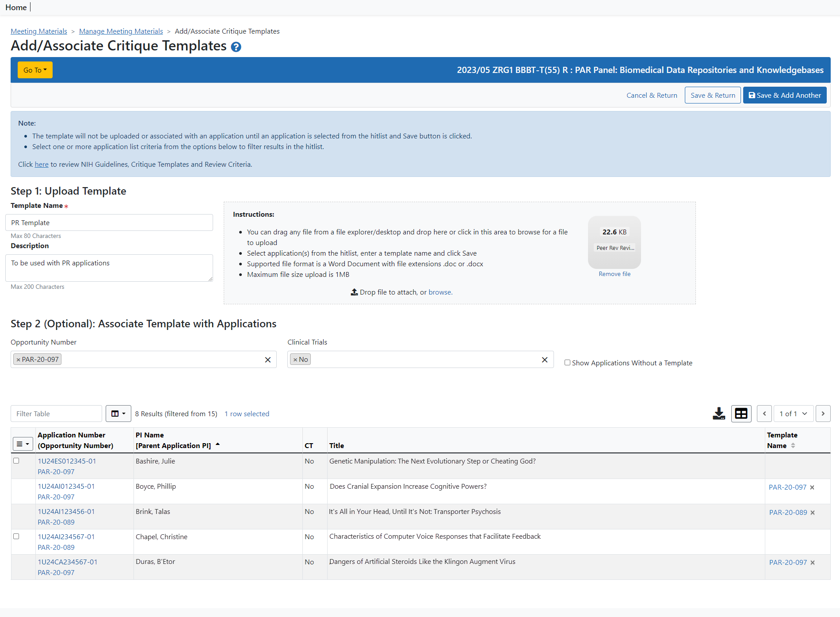The image size is (840, 617).
Task: Click the upload icon in the drop area
Action: [354, 292]
